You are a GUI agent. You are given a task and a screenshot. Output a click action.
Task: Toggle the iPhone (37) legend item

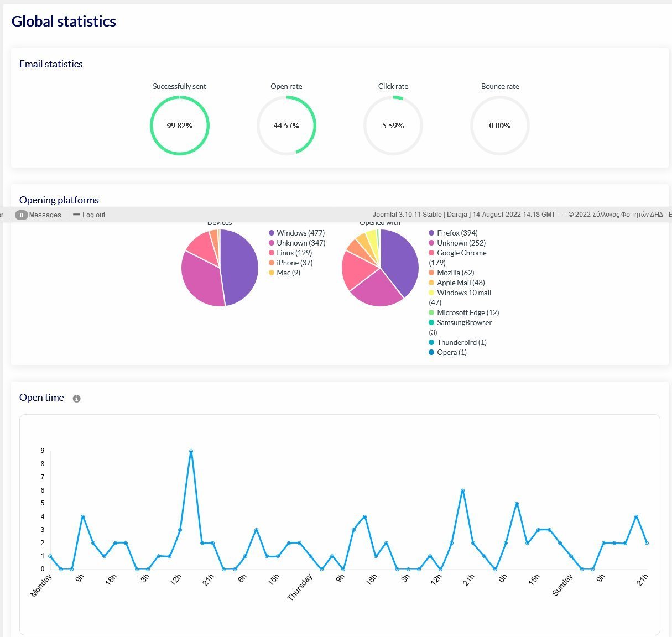coord(294,263)
